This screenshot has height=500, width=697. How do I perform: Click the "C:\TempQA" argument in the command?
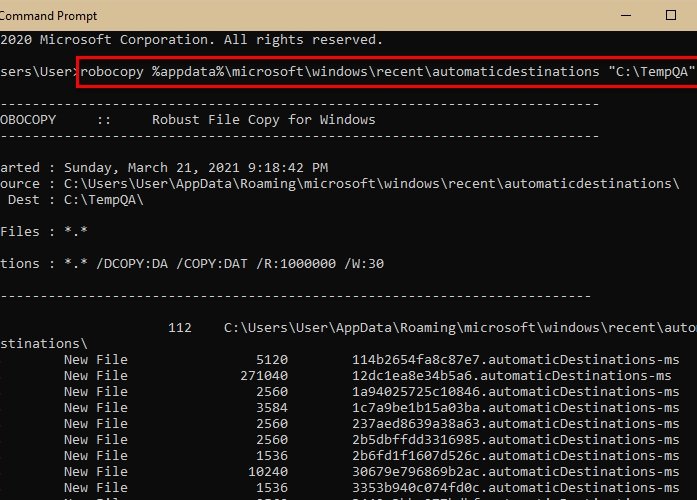tap(651, 72)
